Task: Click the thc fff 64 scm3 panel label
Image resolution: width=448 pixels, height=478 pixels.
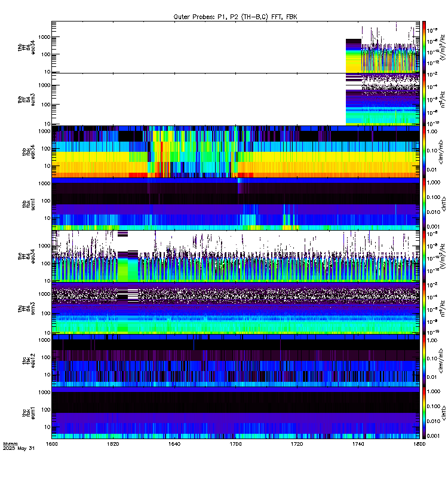Action: [x=26, y=308]
